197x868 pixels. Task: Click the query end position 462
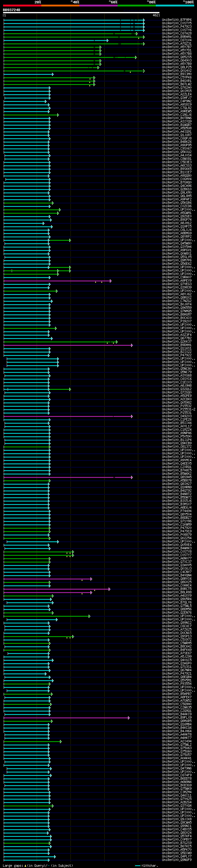(155, 15)
